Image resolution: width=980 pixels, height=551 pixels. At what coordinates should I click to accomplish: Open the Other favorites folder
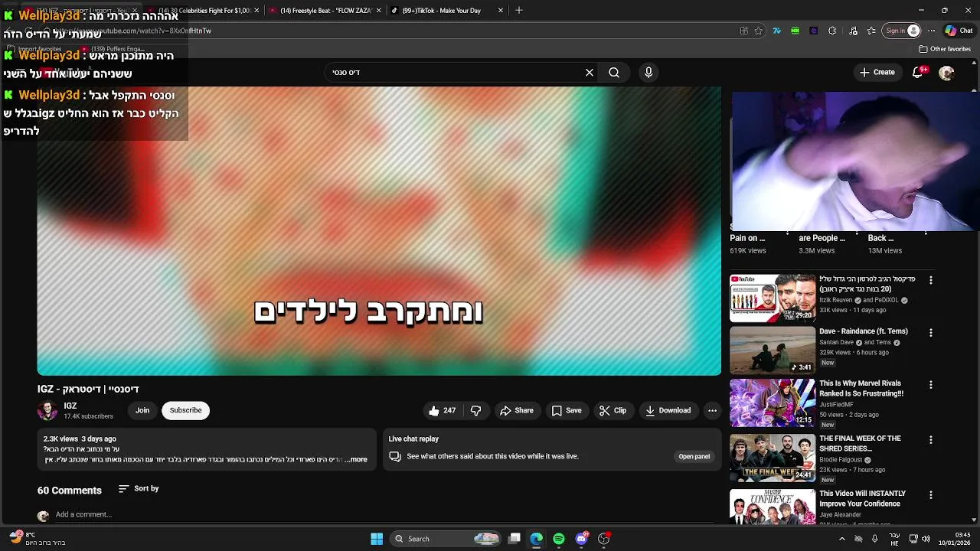945,49
